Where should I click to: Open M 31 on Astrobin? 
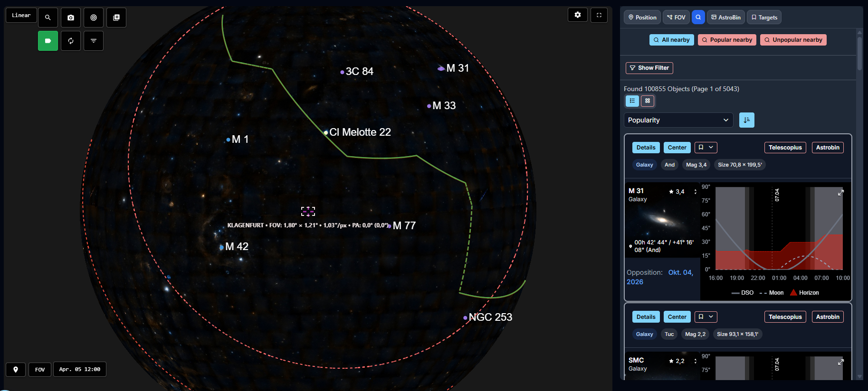pos(828,148)
